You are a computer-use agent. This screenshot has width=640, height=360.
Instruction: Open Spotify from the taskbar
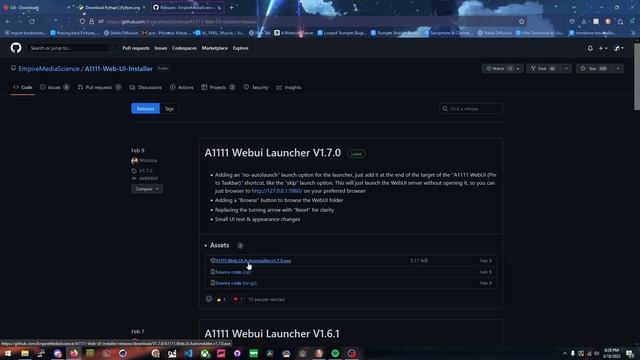point(335,353)
